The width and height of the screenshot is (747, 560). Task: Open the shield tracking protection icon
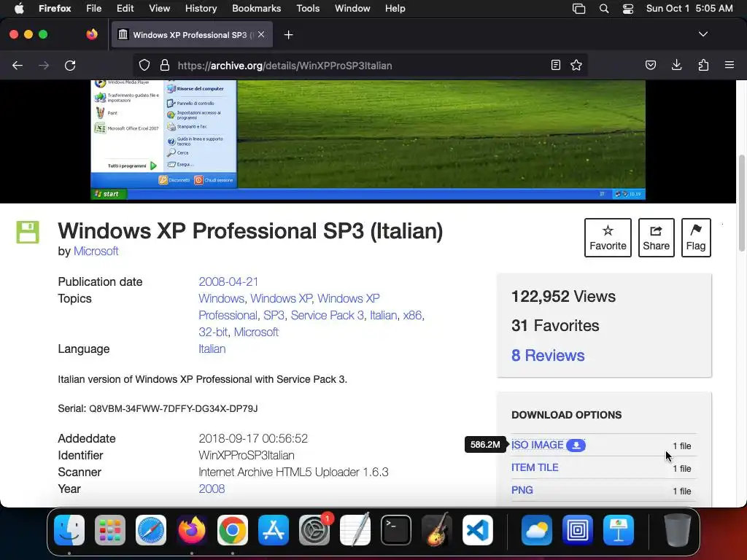click(144, 65)
